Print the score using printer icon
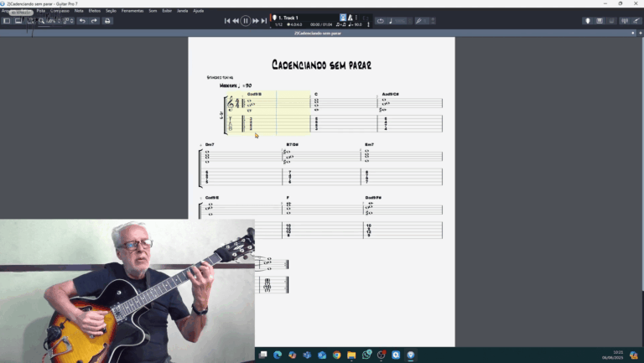644x363 pixels. 107,21
